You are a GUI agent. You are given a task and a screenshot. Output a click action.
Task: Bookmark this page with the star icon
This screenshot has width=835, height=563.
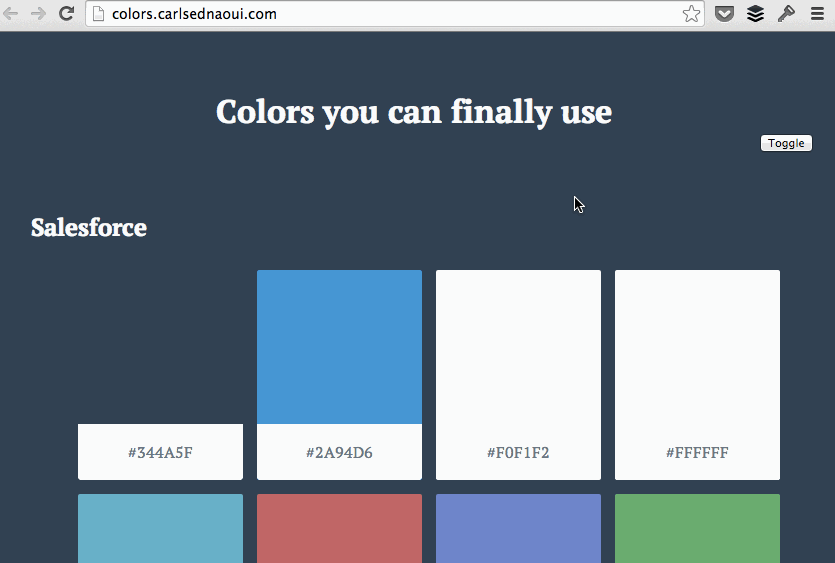pyautogui.click(x=691, y=14)
